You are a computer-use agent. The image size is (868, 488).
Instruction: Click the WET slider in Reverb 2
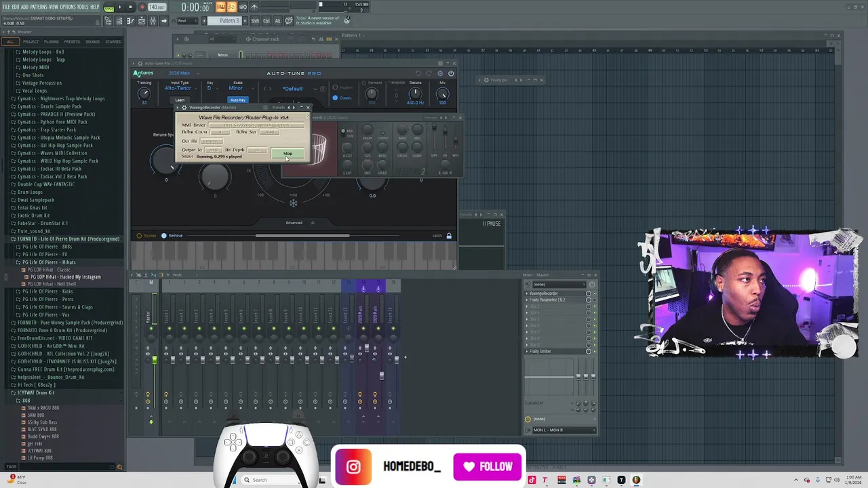pyautogui.click(x=455, y=142)
